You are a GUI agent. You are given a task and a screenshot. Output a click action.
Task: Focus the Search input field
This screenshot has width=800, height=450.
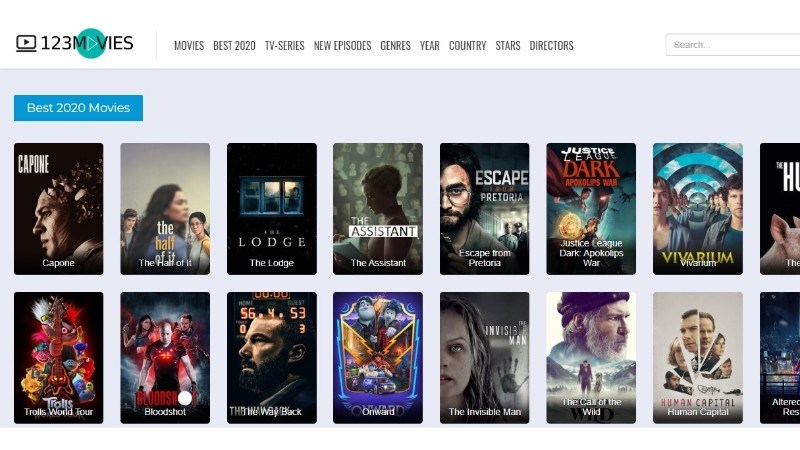click(733, 45)
